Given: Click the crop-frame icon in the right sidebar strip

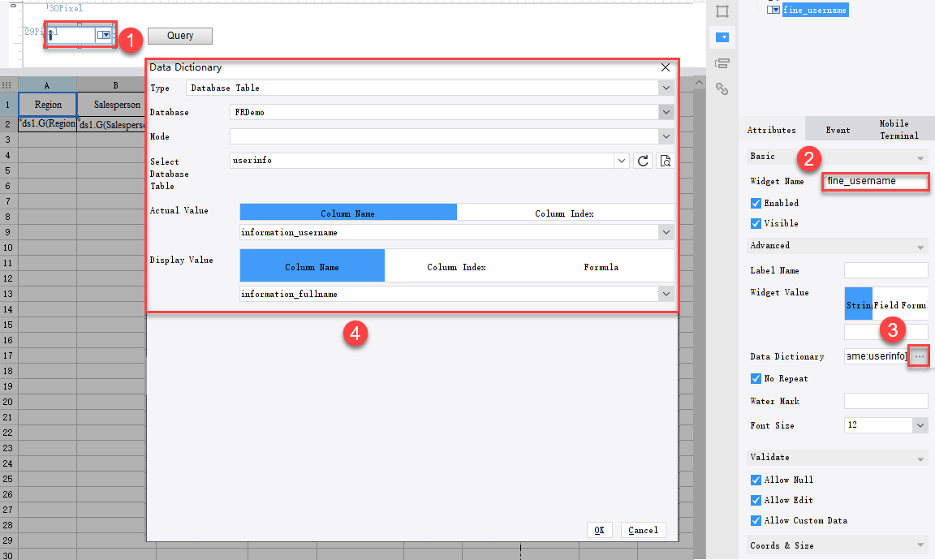Looking at the screenshot, I should pyautogui.click(x=722, y=11).
